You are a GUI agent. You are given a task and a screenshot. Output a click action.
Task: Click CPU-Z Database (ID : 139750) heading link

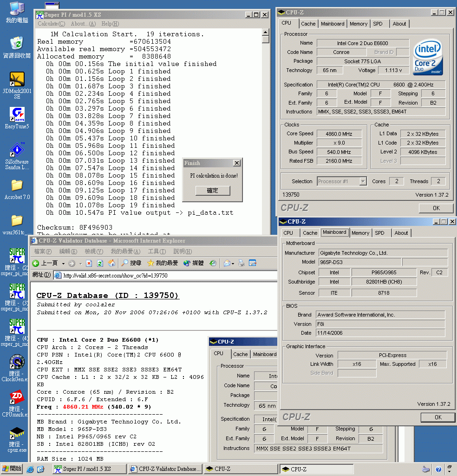tap(108, 295)
